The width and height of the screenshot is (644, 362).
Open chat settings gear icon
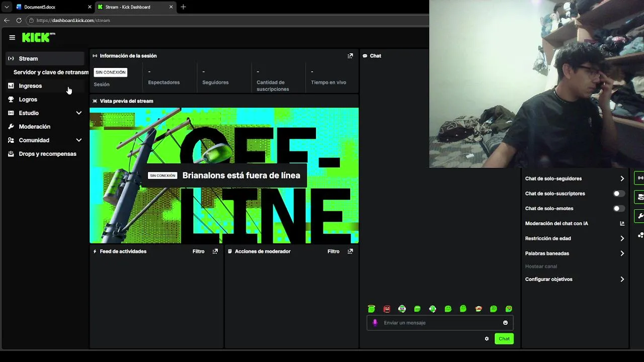click(487, 339)
